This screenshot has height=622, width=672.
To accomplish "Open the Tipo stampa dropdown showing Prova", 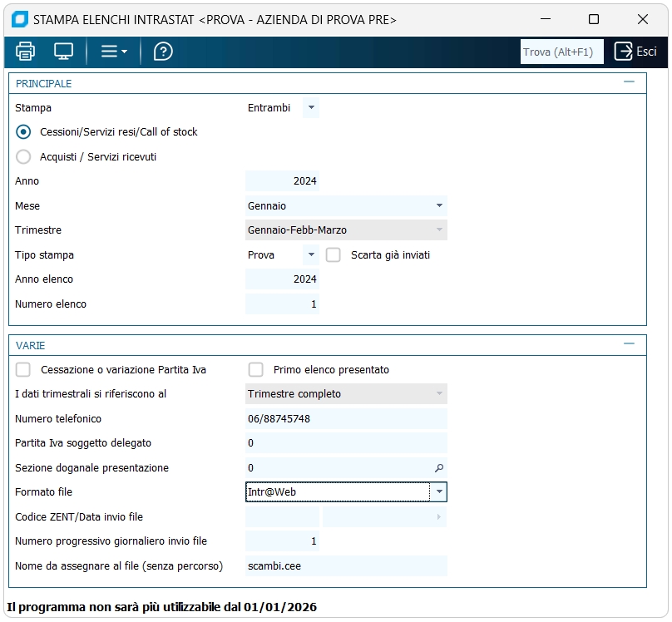I will click(311, 255).
